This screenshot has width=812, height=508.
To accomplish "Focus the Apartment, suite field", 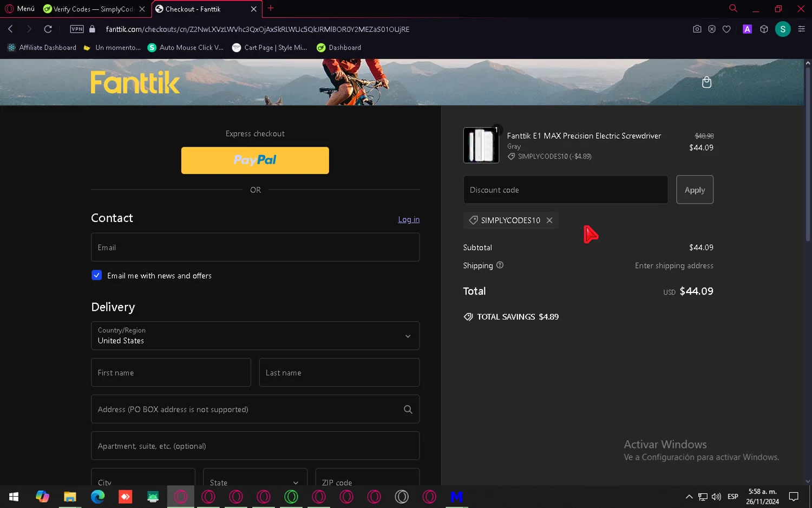I will (x=255, y=446).
